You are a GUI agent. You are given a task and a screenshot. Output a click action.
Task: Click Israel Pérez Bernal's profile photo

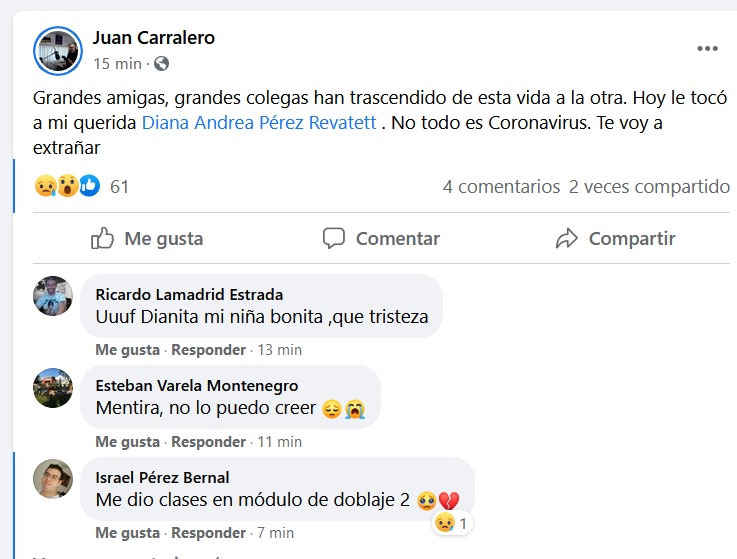pyautogui.click(x=53, y=479)
